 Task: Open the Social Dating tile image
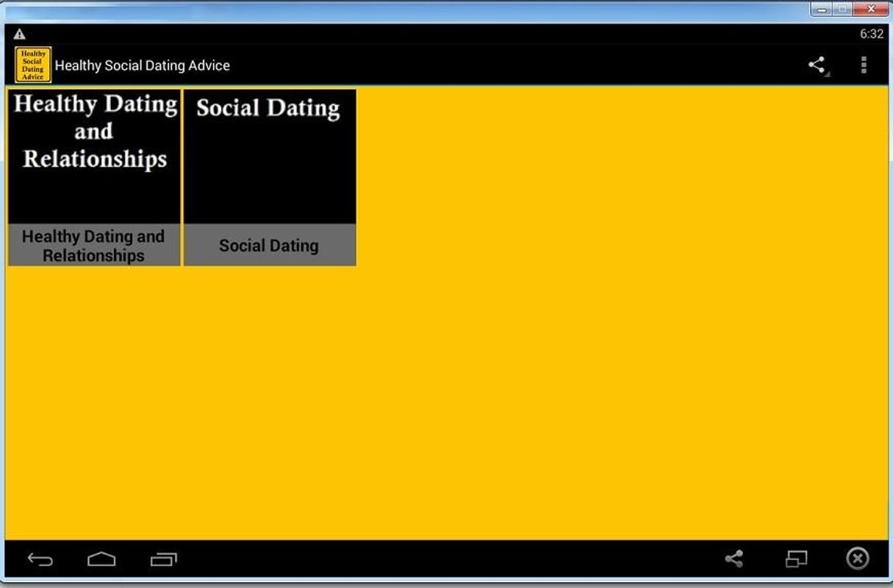[x=270, y=157]
